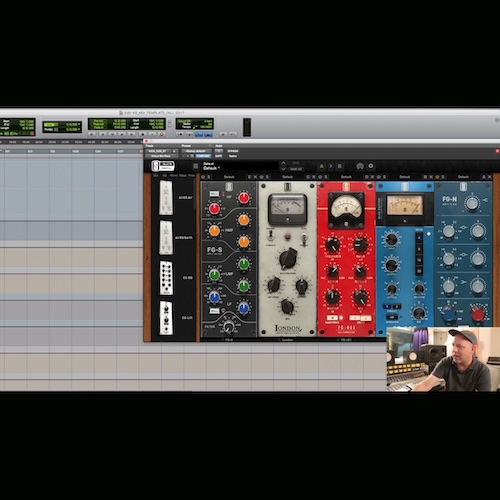Click the headphone icon in the rack toolbar
The height and width of the screenshot is (500, 500).
pos(360,166)
